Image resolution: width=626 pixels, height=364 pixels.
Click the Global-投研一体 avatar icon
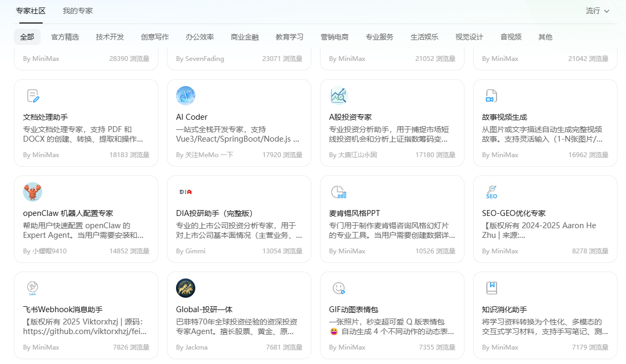click(x=186, y=288)
